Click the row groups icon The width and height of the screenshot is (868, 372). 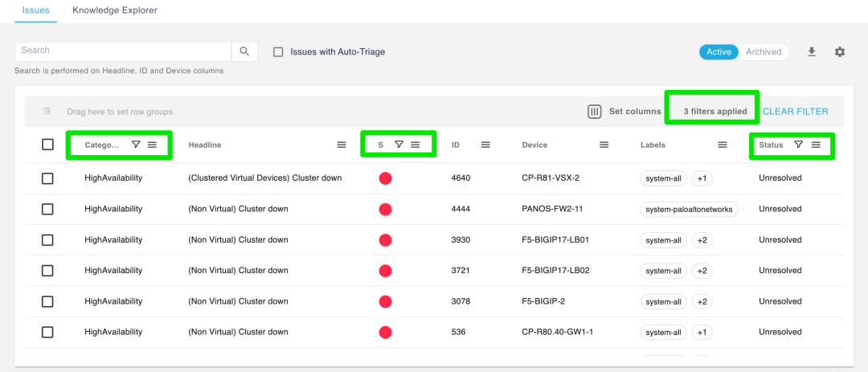click(x=47, y=112)
